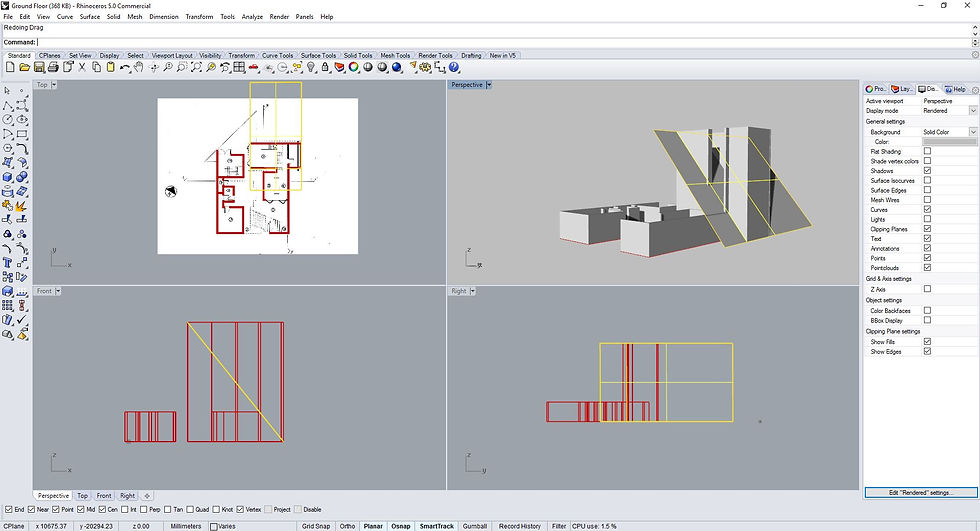The width and height of the screenshot is (980, 531).
Task: Select the Box solid tool
Action: pos(8,177)
